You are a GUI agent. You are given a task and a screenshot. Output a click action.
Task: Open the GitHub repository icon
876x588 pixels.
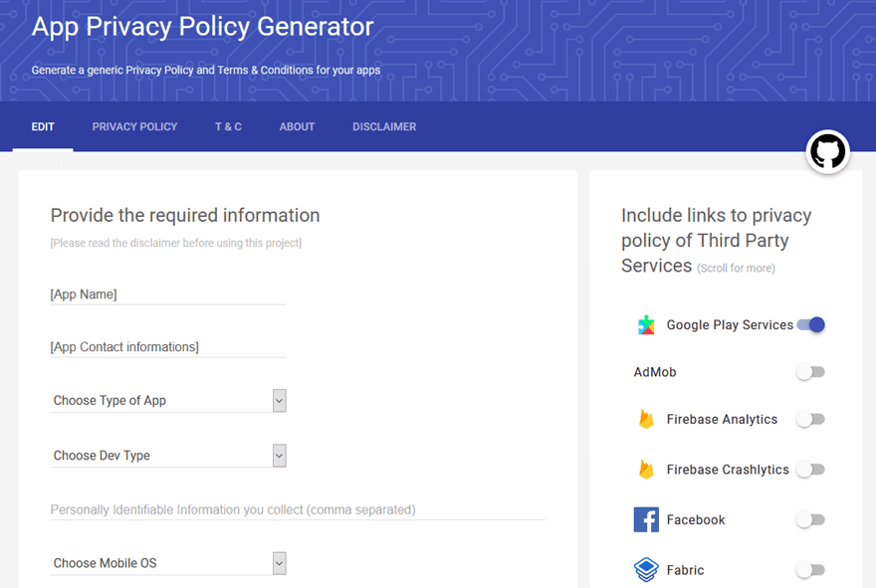pos(827,151)
